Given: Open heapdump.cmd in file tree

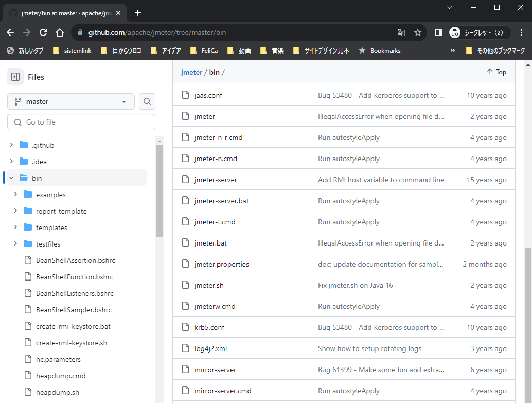Looking at the screenshot, I should pyautogui.click(x=61, y=376).
